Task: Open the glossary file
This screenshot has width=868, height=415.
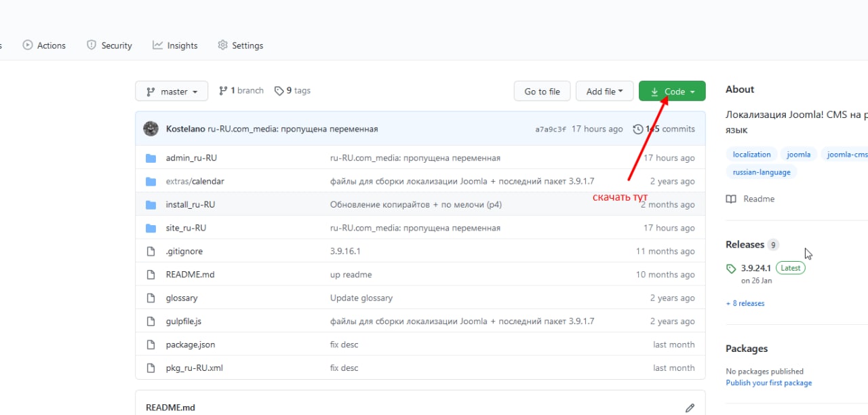Action: 182,298
